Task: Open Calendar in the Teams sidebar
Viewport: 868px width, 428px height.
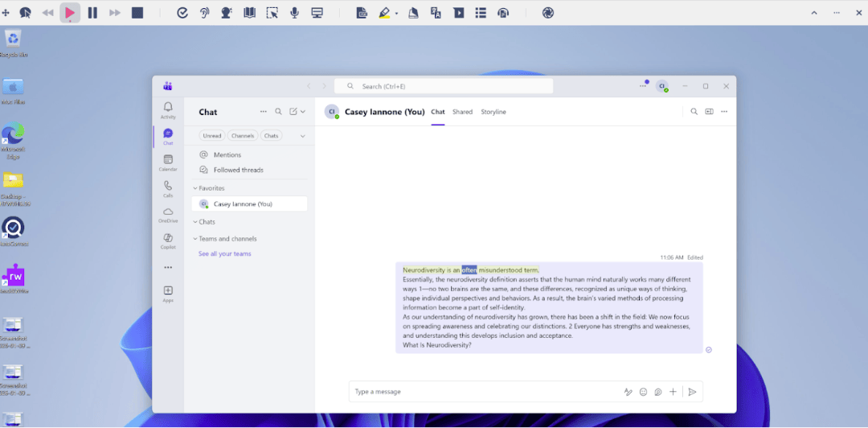Action: 168,163
